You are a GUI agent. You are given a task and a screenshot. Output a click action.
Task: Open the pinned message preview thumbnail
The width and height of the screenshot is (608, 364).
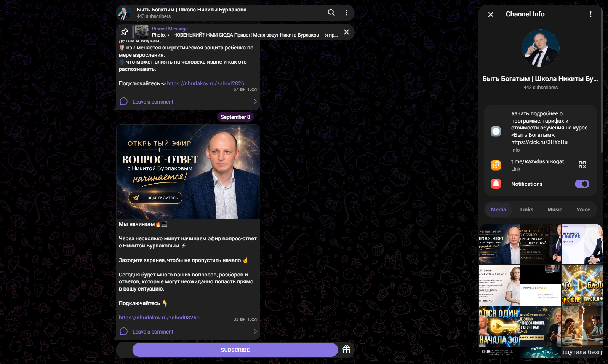142,32
